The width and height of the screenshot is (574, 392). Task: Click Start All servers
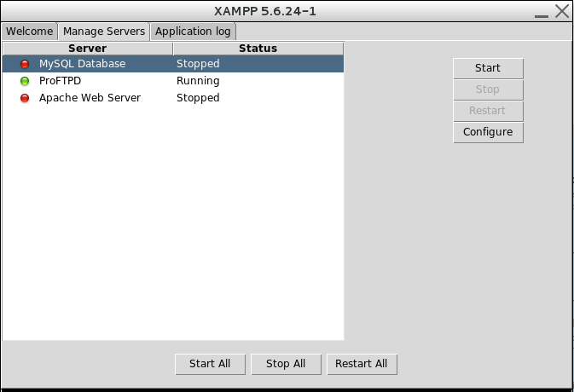(210, 364)
